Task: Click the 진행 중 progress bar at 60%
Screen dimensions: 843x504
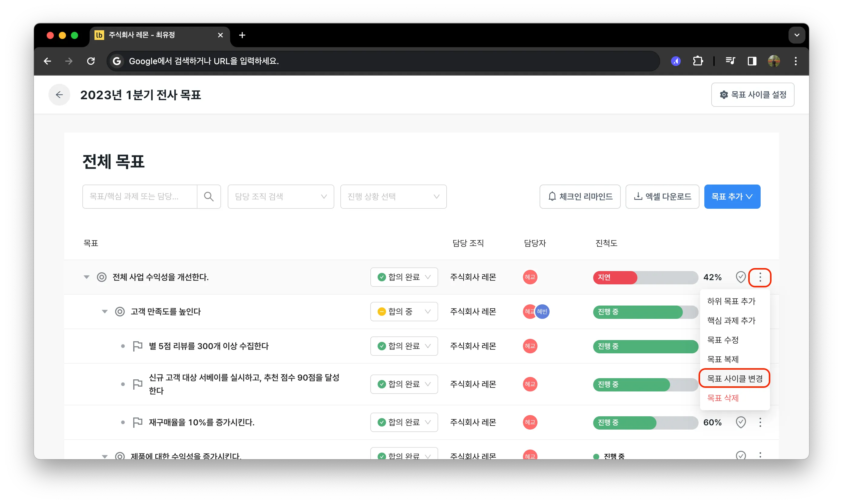Action: coord(646,423)
